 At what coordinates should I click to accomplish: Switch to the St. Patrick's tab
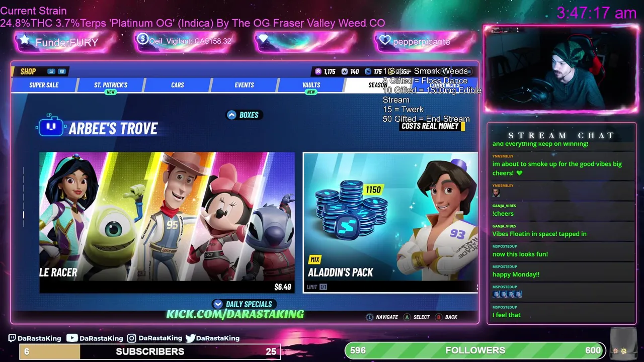click(111, 85)
